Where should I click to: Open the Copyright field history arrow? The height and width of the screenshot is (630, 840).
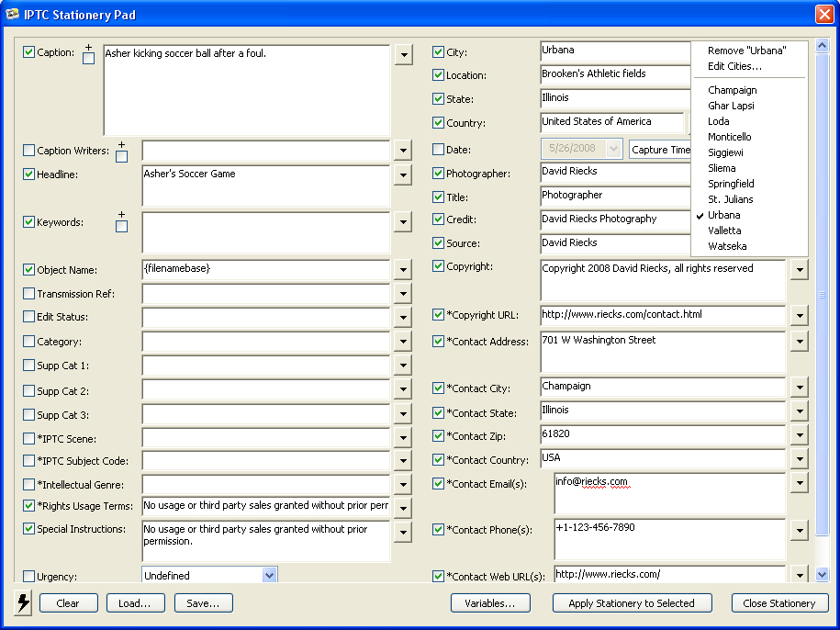pyautogui.click(x=799, y=269)
